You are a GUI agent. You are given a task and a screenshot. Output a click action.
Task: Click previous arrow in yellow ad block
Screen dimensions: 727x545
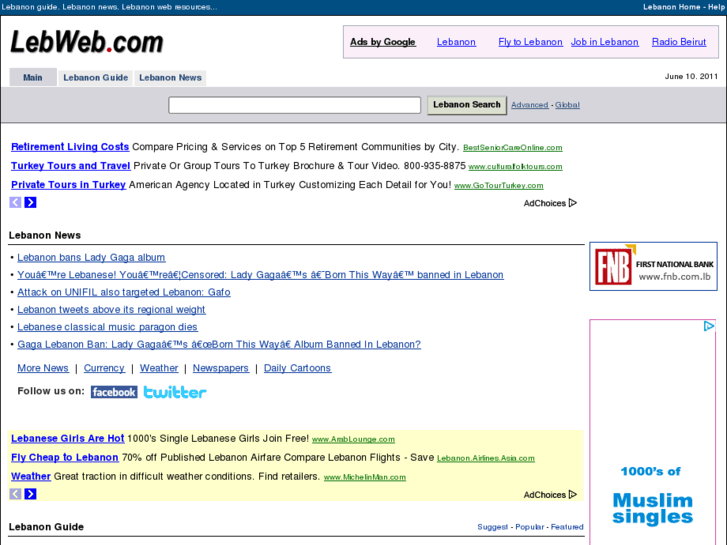[15, 494]
